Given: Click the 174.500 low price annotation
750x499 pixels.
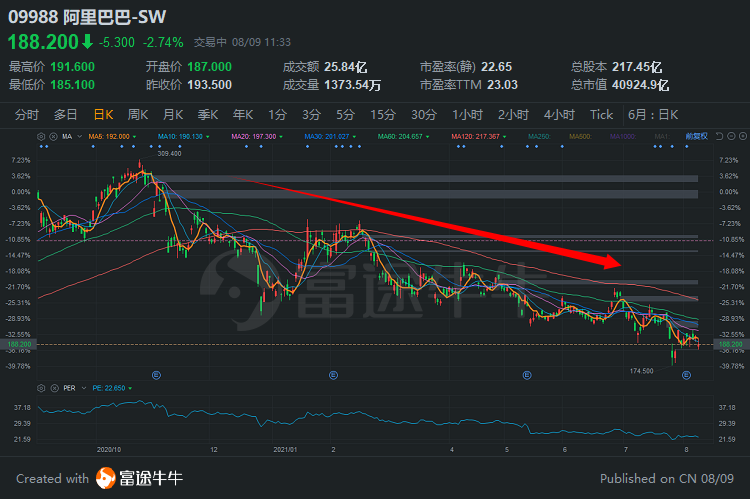Looking at the screenshot, I should (x=641, y=371).
